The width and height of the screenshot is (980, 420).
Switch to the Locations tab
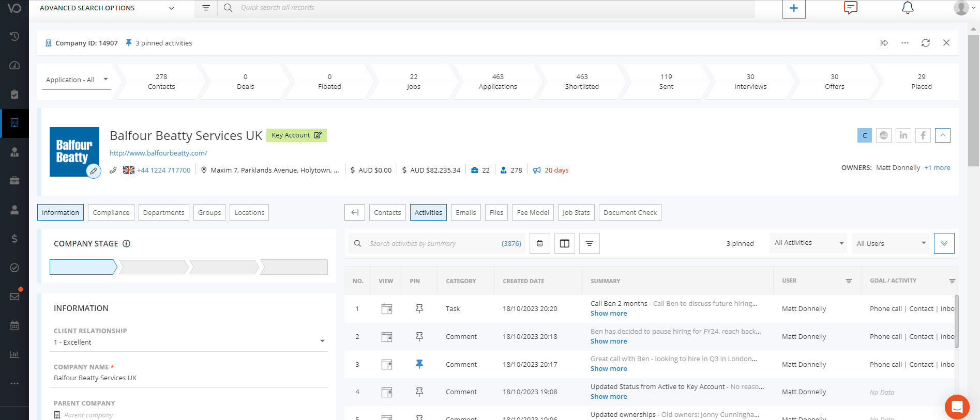(x=249, y=212)
